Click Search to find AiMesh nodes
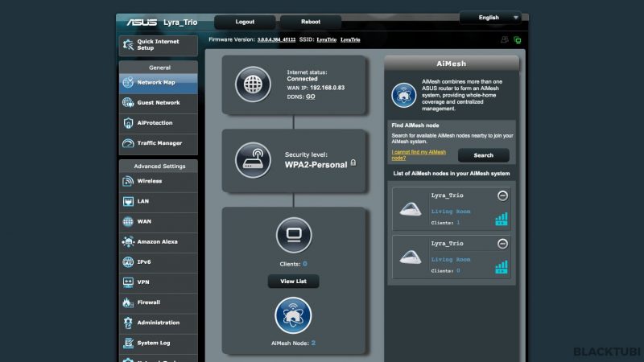This screenshot has width=644, height=362. (484, 155)
